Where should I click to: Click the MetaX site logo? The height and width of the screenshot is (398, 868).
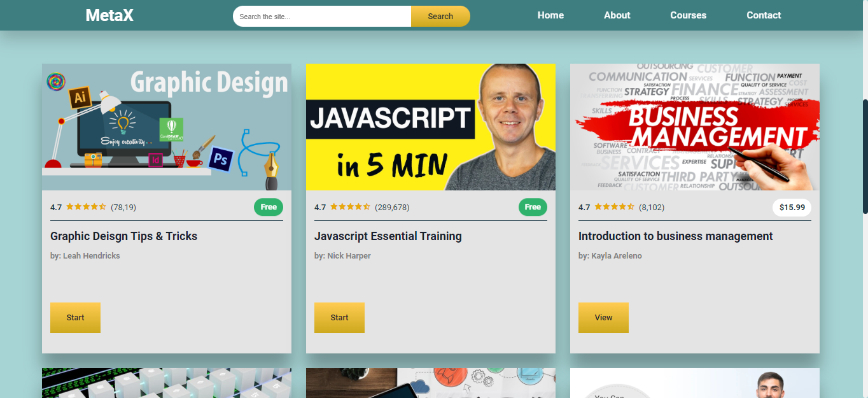(109, 15)
